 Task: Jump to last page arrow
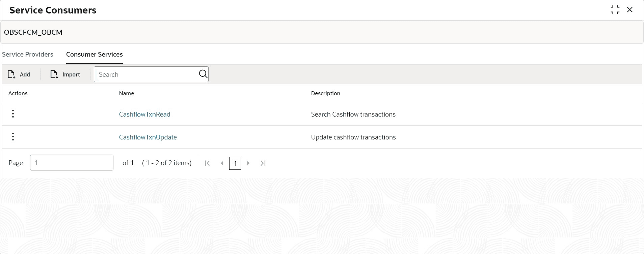[x=263, y=163]
